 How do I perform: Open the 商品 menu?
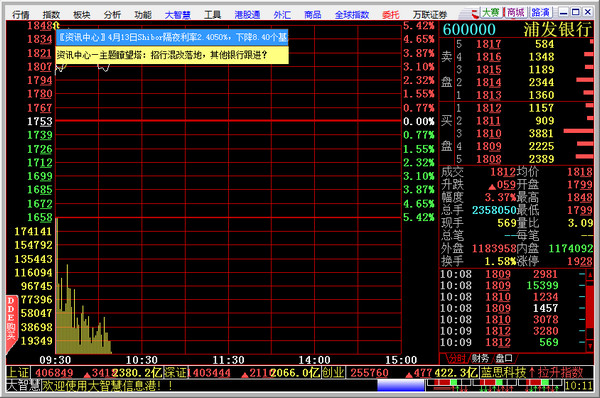(313, 15)
